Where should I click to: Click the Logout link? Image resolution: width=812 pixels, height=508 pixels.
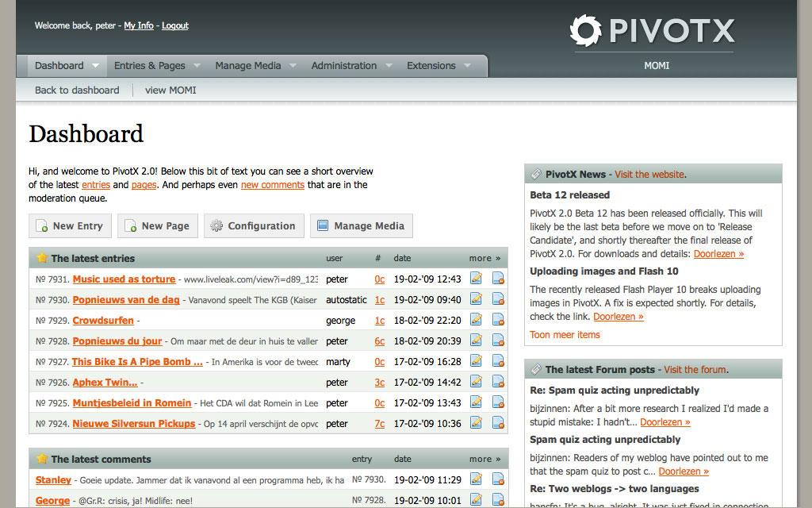pyautogui.click(x=175, y=25)
